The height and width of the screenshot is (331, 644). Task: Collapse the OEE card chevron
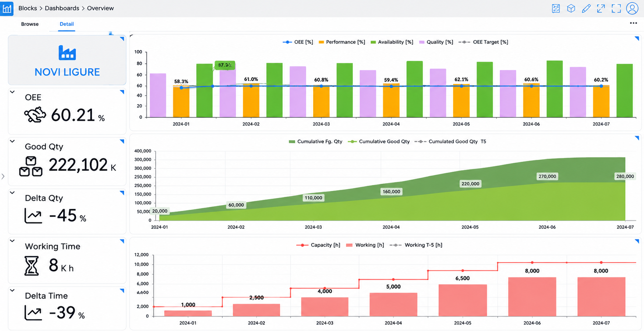(x=12, y=92)
